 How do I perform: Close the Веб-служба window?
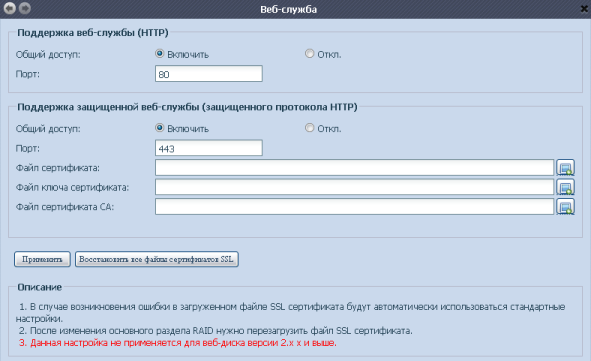(584, 9)
